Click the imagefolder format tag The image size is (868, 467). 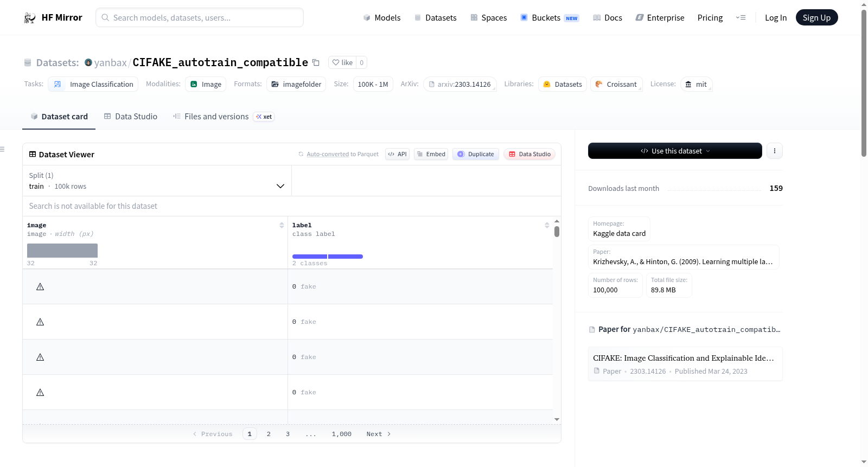[x=296, y=84]
